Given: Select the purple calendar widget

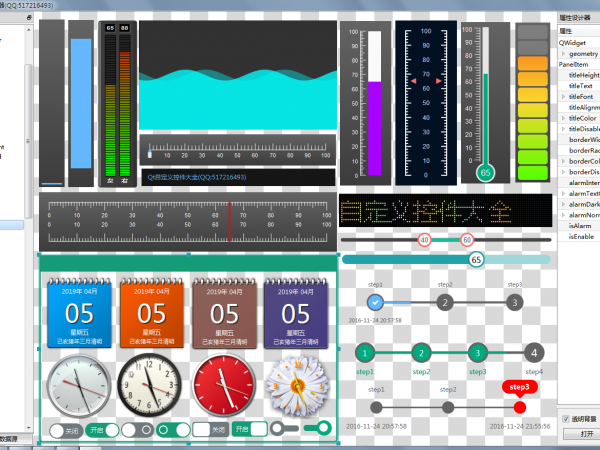Looking at the screenshot, I should (295, 313).
